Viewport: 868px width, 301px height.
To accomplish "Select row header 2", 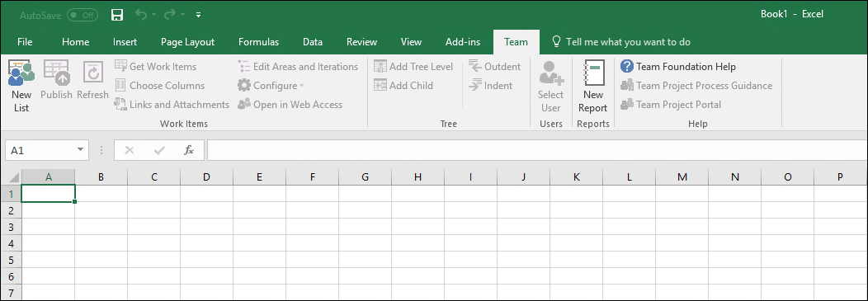I will [x=11, y=209].
